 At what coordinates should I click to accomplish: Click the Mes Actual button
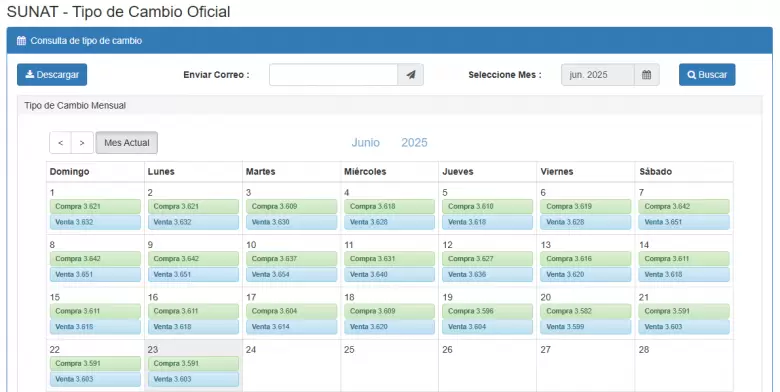click(126, 143)
